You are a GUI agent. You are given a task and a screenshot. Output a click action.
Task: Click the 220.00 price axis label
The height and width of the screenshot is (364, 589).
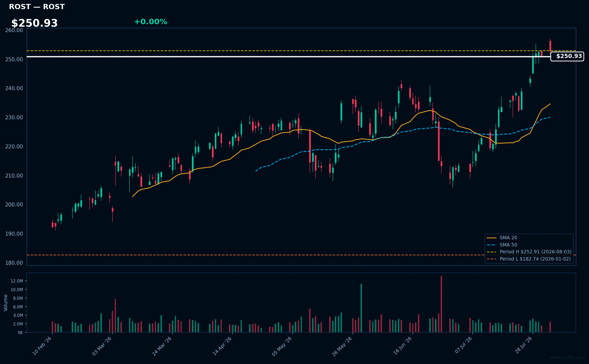click(x=14, y=147)
